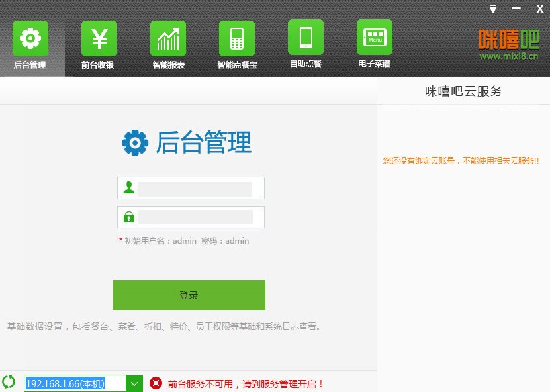Viewport: 550px width, 392px height.
Task: Open the 智能点餐宝 module
Action: pyautogui.click(x=237, y=38)
